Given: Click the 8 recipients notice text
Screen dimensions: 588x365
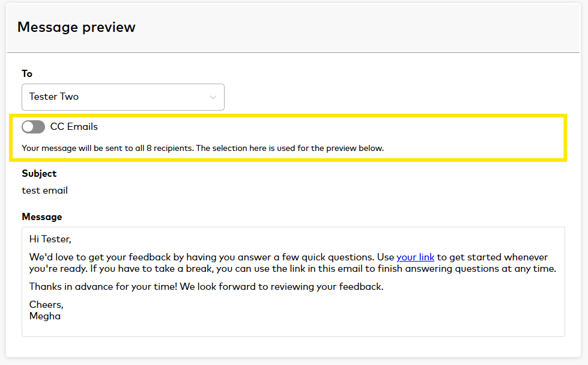Looking at the screenshot, I should coord(202,148).
